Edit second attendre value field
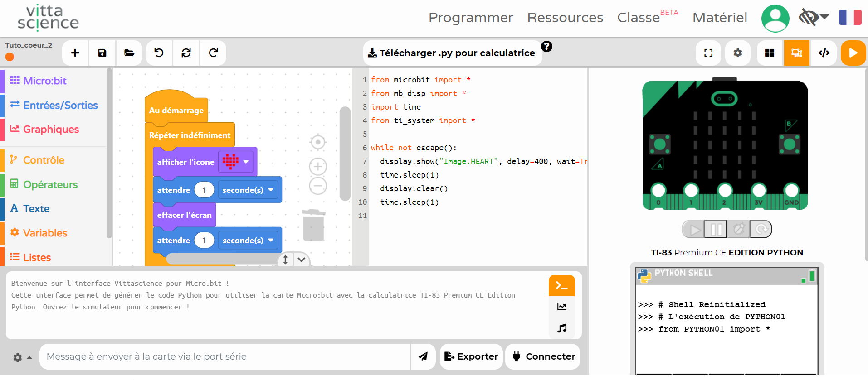 (x=204, y=241)
